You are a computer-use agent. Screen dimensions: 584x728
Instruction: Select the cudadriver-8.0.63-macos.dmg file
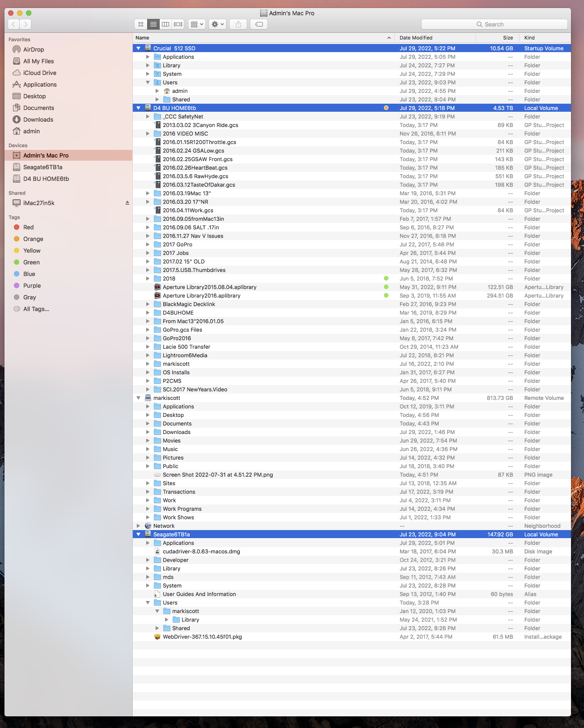(x=201, y=551)
